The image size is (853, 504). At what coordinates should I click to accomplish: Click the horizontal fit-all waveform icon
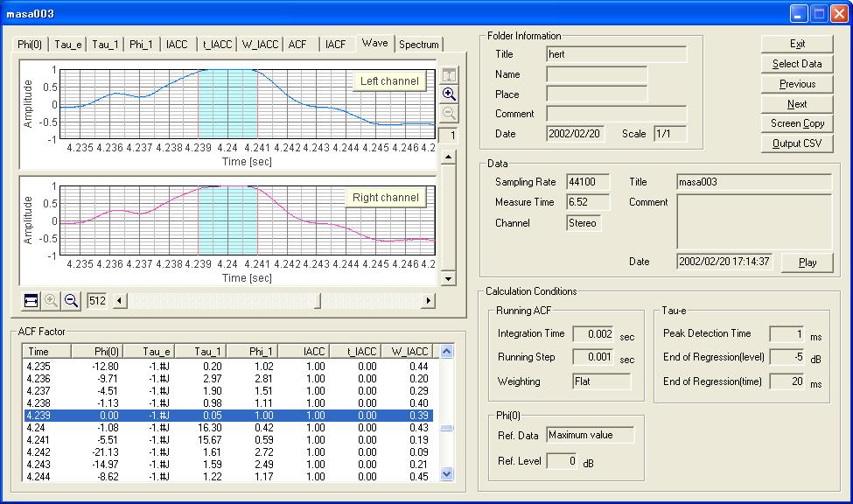click(31, 301)
